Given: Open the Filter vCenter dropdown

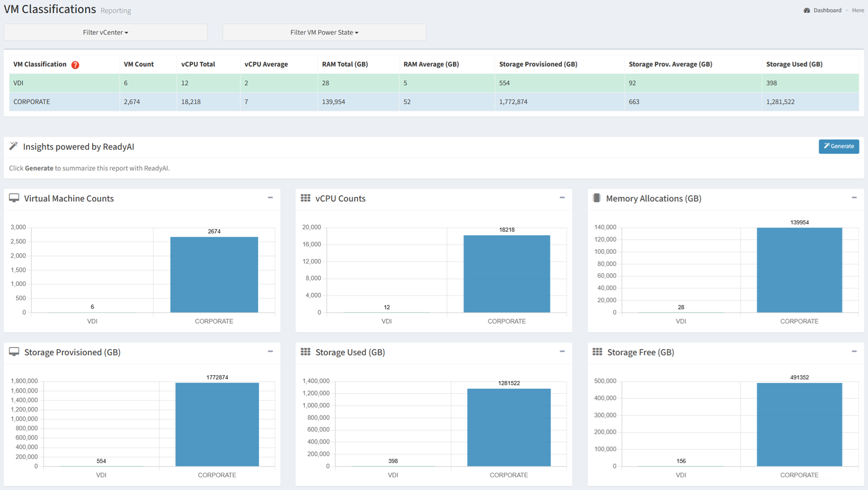Looking at the screenshot, I should 105,32.
